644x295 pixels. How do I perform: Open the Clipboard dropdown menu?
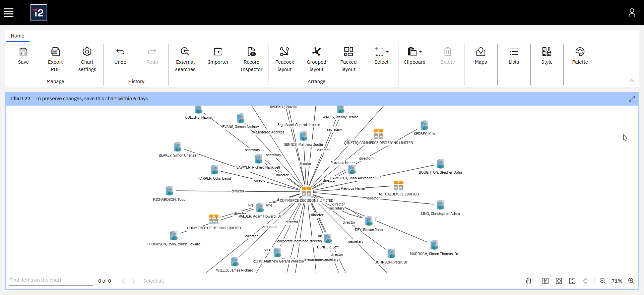pos(414,56)
